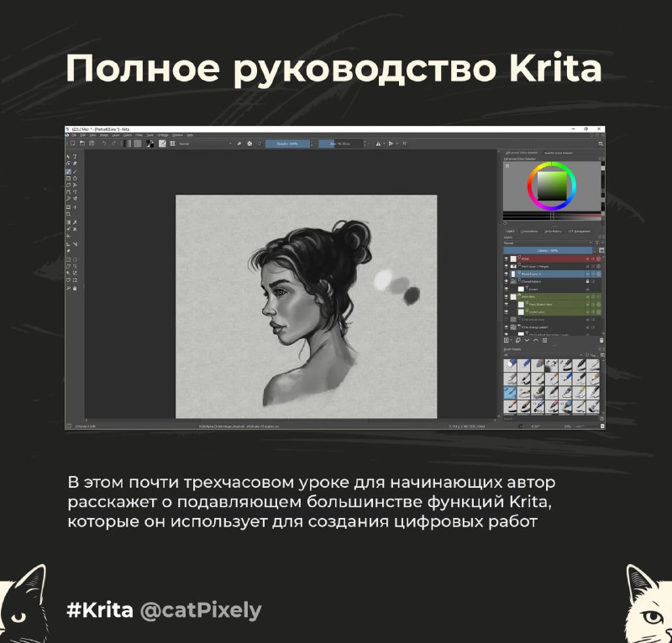
Task: Open the brush editor from the toolbar
Action: coord(162,144)
